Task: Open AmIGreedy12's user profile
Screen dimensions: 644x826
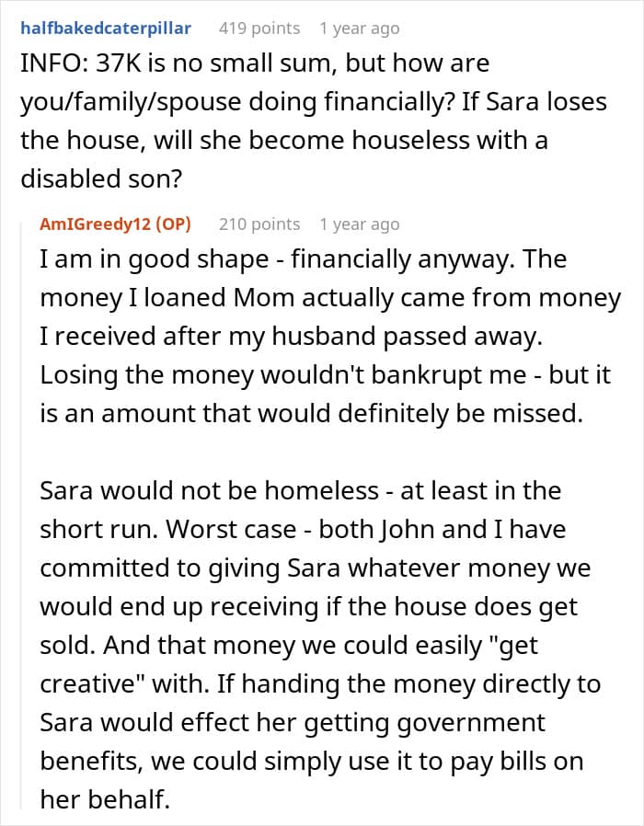Action: coord(96,224)
